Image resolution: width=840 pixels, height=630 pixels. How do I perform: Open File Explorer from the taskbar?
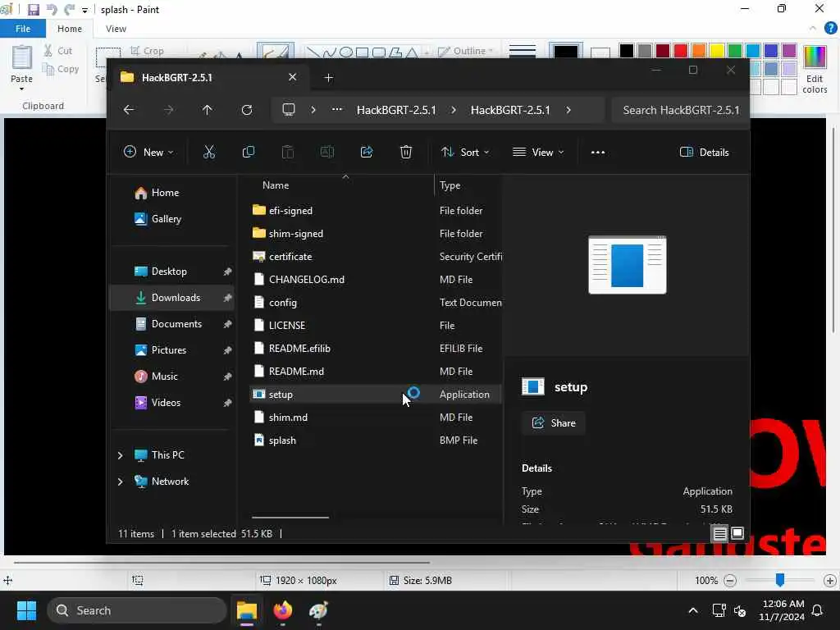[247, 610]
